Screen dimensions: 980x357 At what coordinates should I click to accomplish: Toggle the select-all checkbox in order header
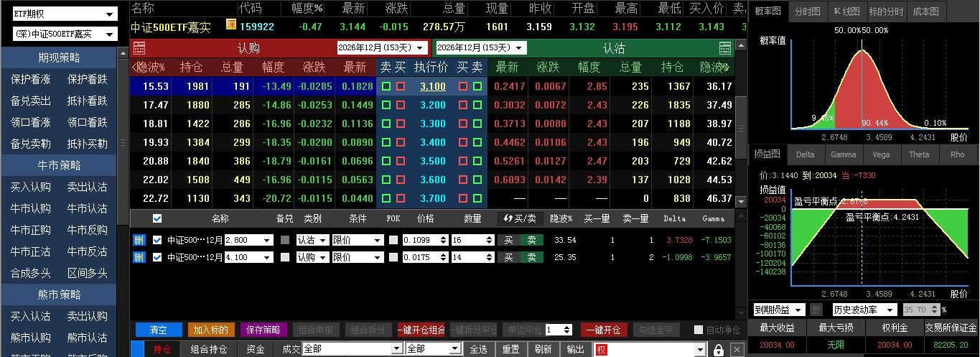click(157, 218)
